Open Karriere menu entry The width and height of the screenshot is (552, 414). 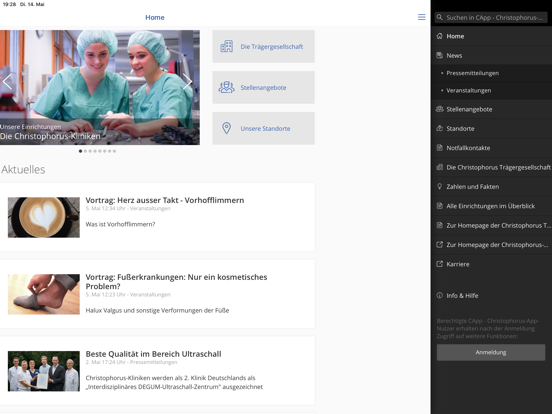(x=491, y=264)
